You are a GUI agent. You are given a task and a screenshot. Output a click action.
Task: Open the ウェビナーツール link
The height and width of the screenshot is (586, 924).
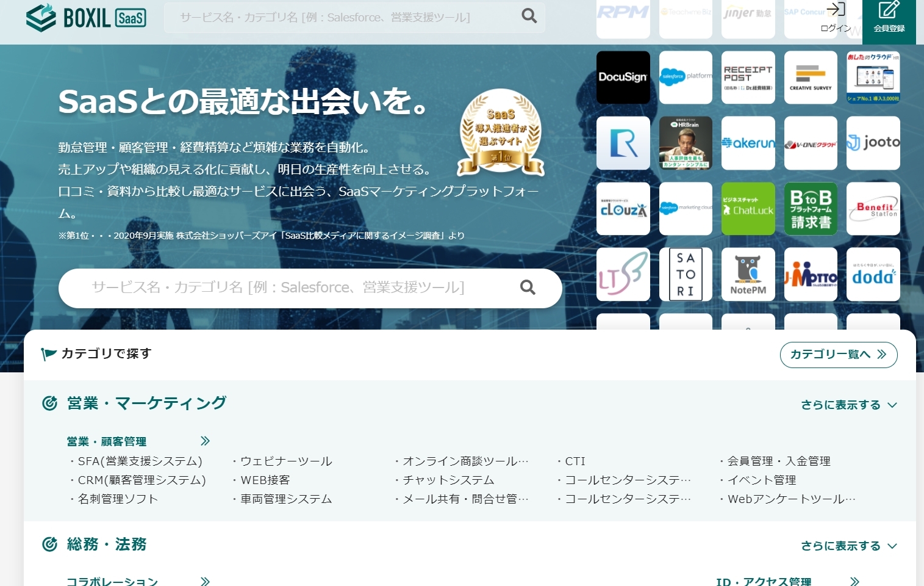(286, 461)
